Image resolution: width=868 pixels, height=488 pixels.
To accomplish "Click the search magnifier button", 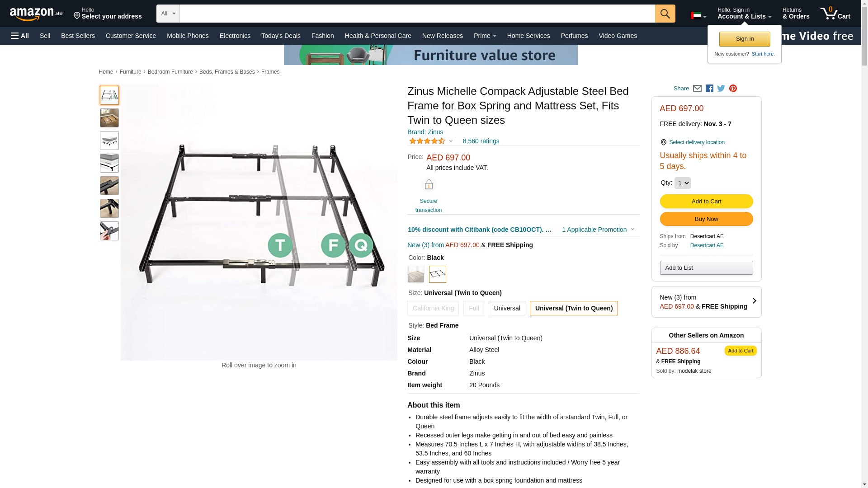I will point(665,14).
